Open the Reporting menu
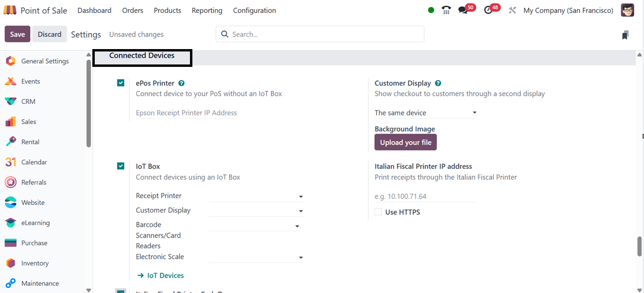This screenshot has height=293, width=644. point(207,11)
